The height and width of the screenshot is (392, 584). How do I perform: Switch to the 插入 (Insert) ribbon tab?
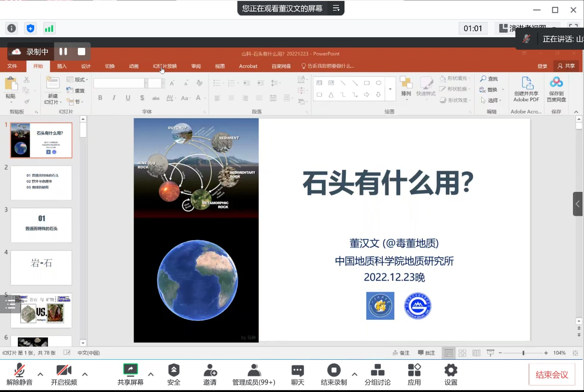62,66
